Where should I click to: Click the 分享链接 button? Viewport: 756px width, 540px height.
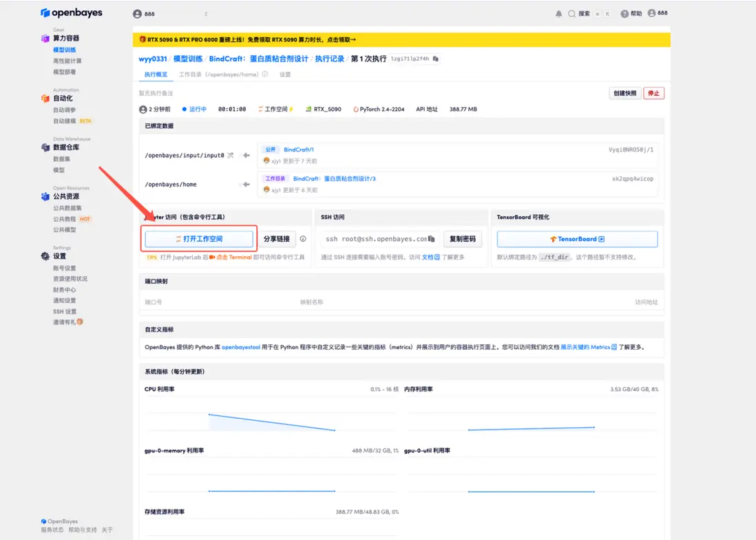click(277, 238)
